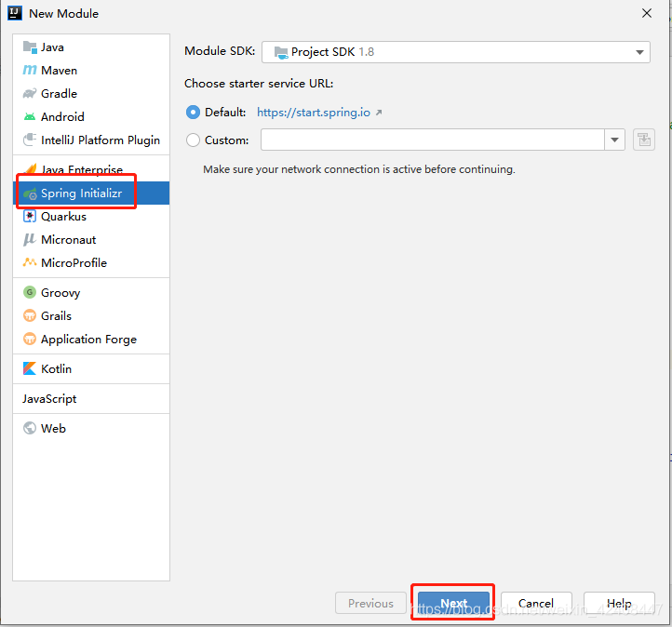The height and width of the screenshot is (627, 672).
Task: Click the Cancel button
Action: [536, 604]
